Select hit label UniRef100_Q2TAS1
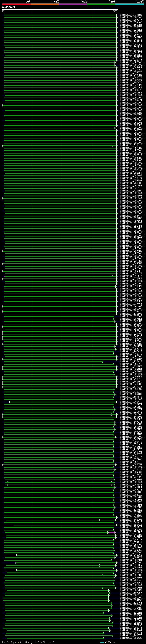 (131, 261)
